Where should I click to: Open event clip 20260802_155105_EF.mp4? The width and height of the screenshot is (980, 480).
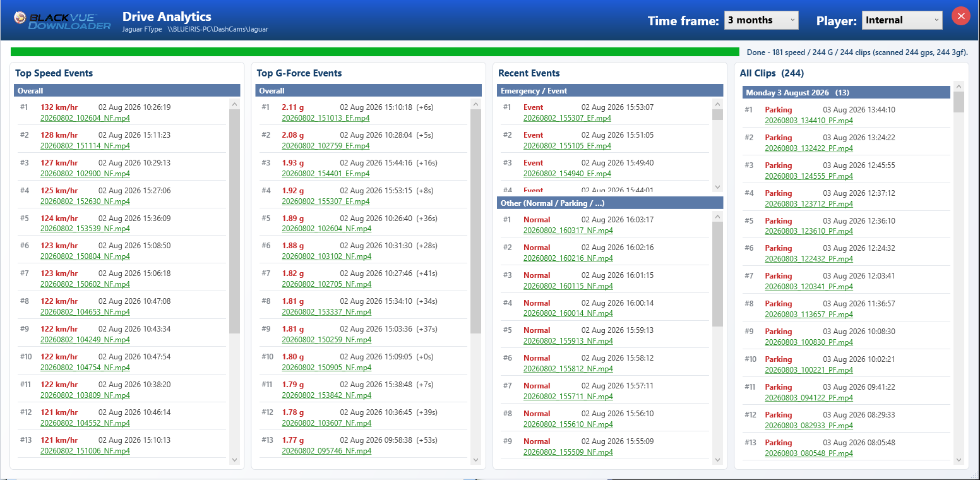click(x=567, y=146)
